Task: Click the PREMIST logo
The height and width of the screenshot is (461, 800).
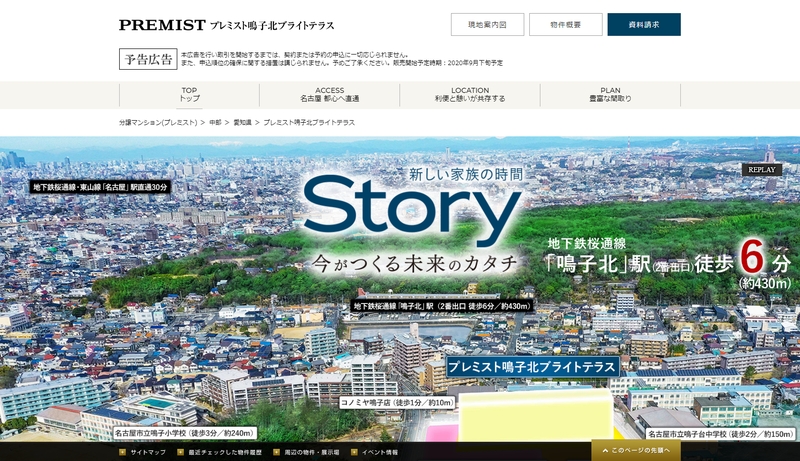Action: pyautogui.click(x=162, y=25)
